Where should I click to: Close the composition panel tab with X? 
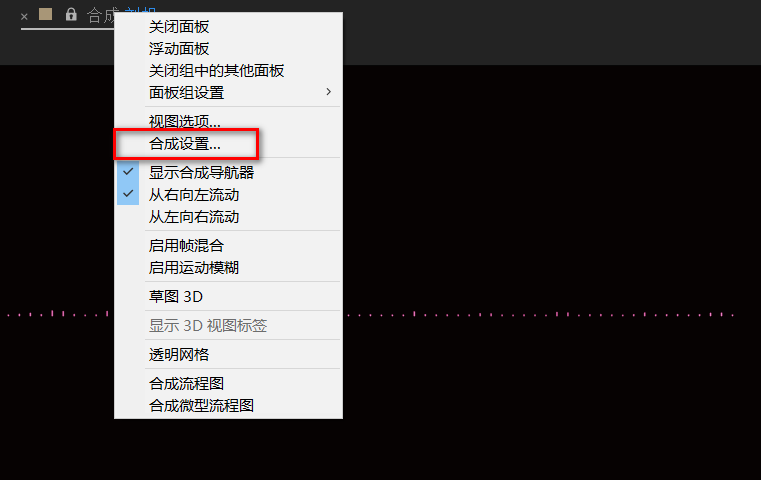[24, 17]
